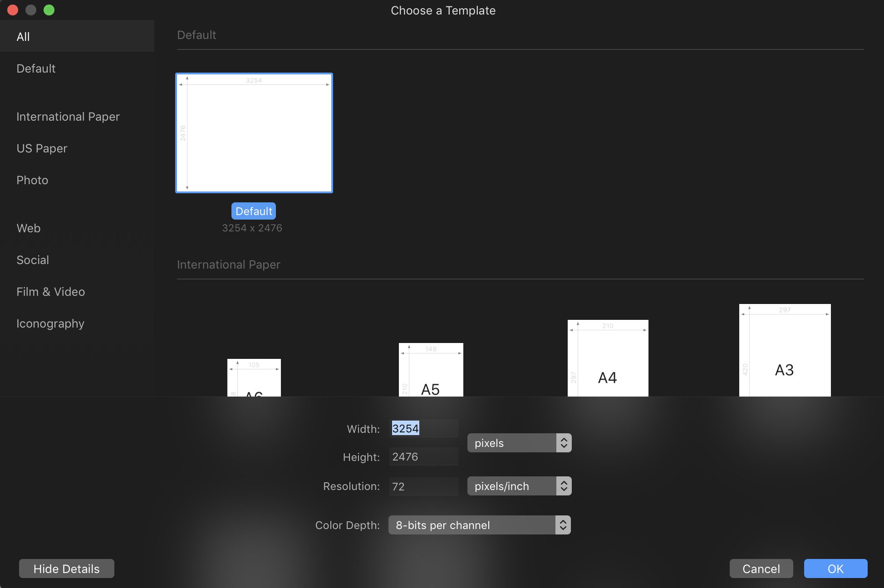Screen dimensions: 884x588
Task: Open the Web templates category
Action: pos(28,228)
